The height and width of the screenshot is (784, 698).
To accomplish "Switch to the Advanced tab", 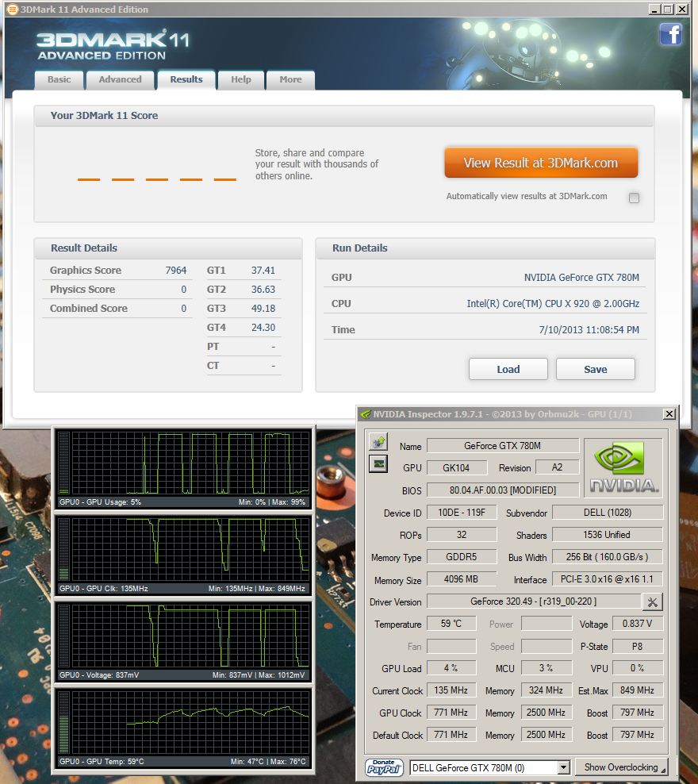I will pos(120,79).
